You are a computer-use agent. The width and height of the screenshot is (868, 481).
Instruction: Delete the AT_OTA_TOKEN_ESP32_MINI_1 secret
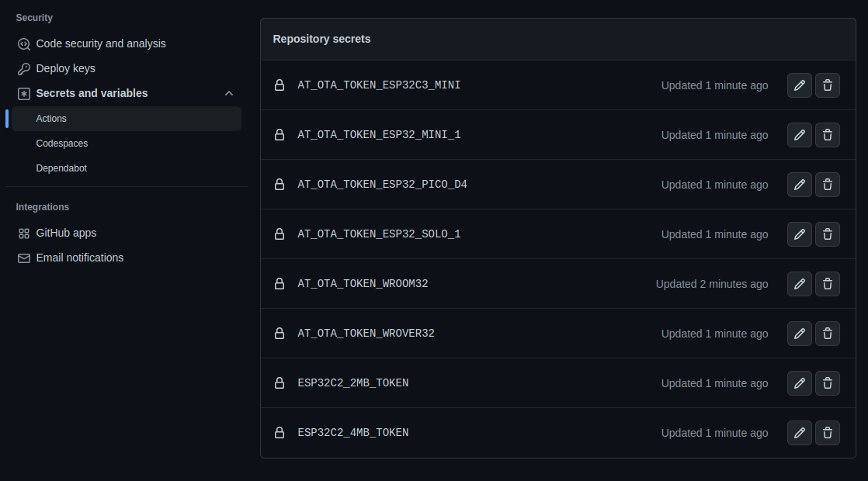(827, 134)
